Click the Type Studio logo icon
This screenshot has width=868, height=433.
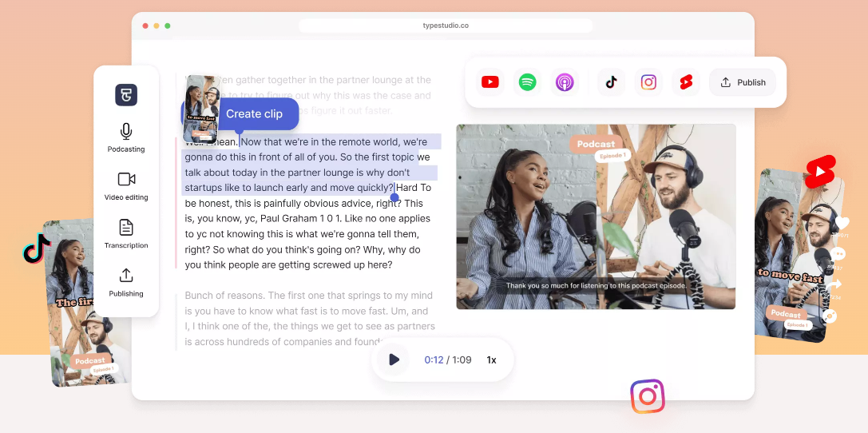pyautogui.click(x=126, y=95)
